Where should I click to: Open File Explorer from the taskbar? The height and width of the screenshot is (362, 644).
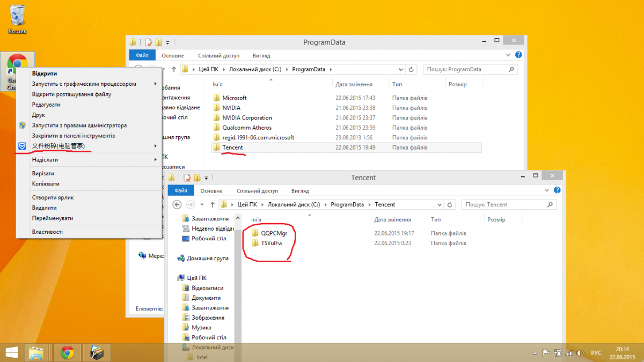point(37,352)
